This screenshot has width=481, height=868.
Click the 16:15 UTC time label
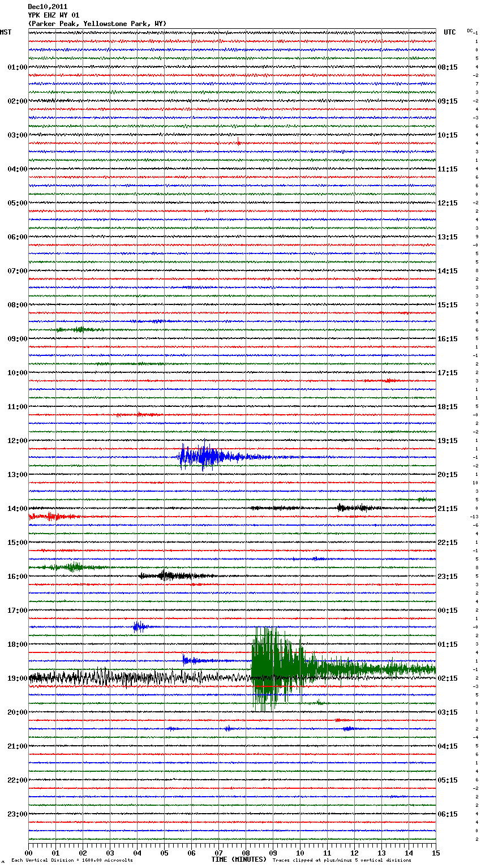(448, 339)
